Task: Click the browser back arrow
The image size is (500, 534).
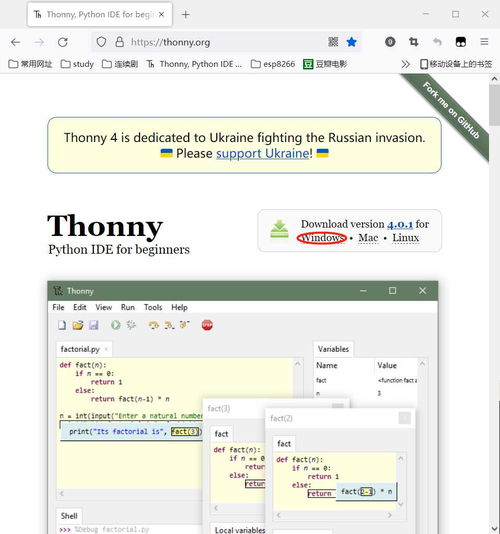Action: pyautogui.click(x=16, y=42)
